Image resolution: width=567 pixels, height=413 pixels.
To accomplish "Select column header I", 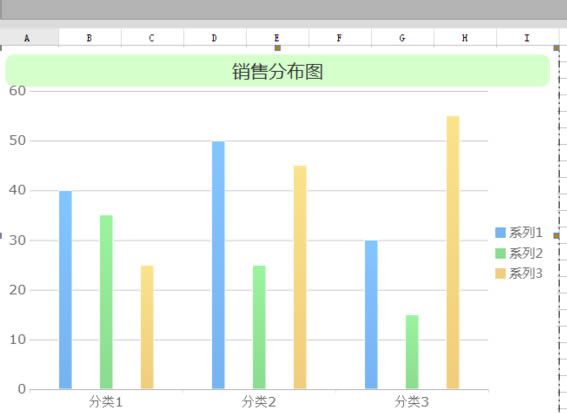I will (528, 38).
